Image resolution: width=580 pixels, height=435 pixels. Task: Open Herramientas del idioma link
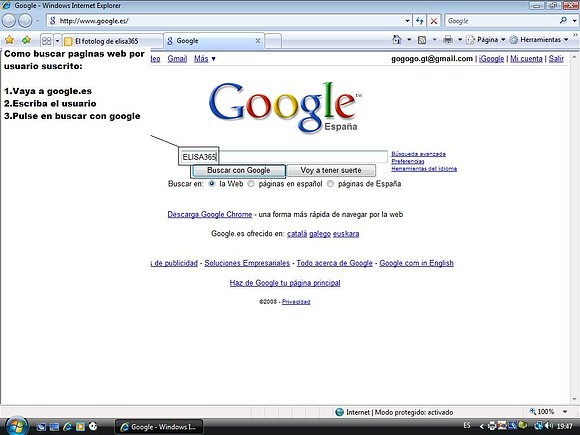pos(424,168)
